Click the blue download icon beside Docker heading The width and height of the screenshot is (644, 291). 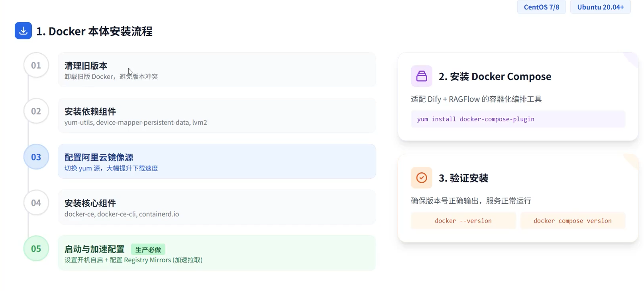23,31
